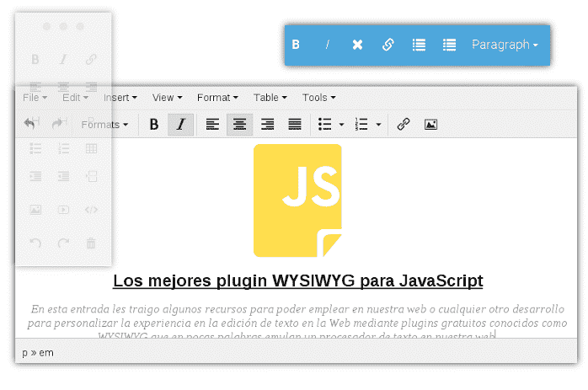Click the image icon in faded side panel
588x390 pixels.
click(x=35, y=210)
